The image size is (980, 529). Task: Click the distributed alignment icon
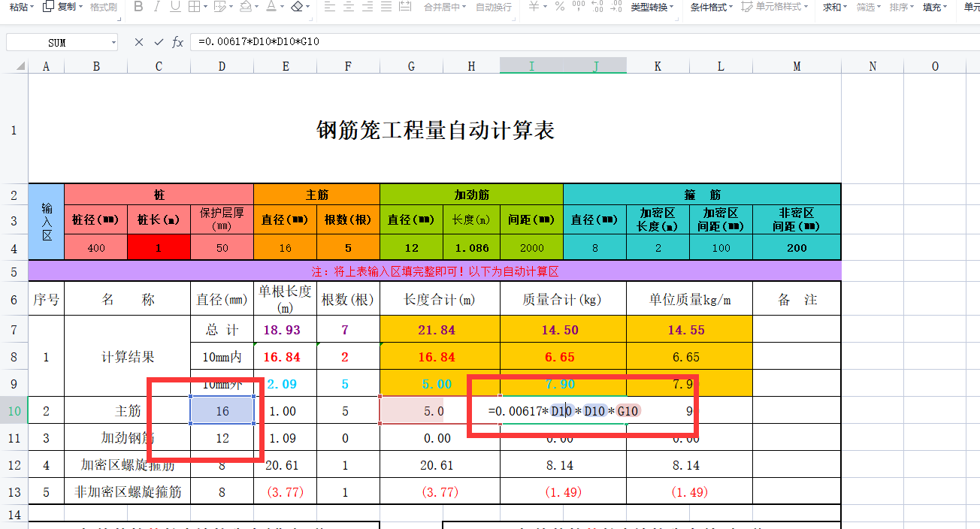[x=405, y=7]
